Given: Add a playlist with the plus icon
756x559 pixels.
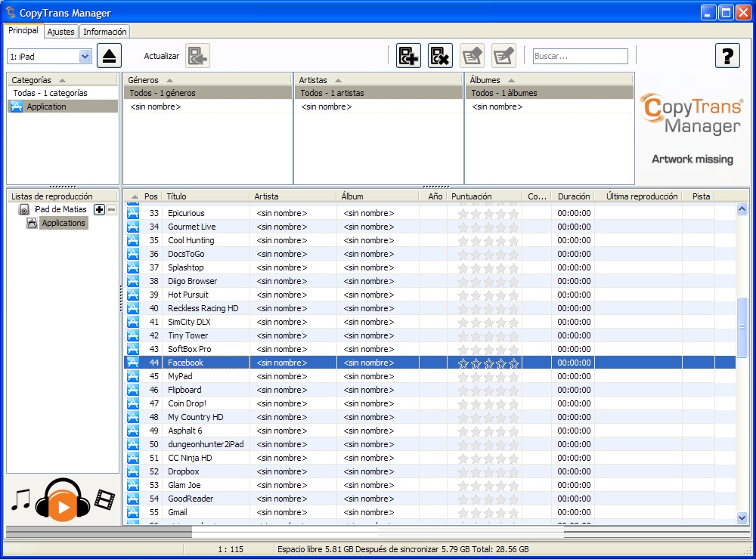Looking at the screenshot, I should (x=99, y=209).
